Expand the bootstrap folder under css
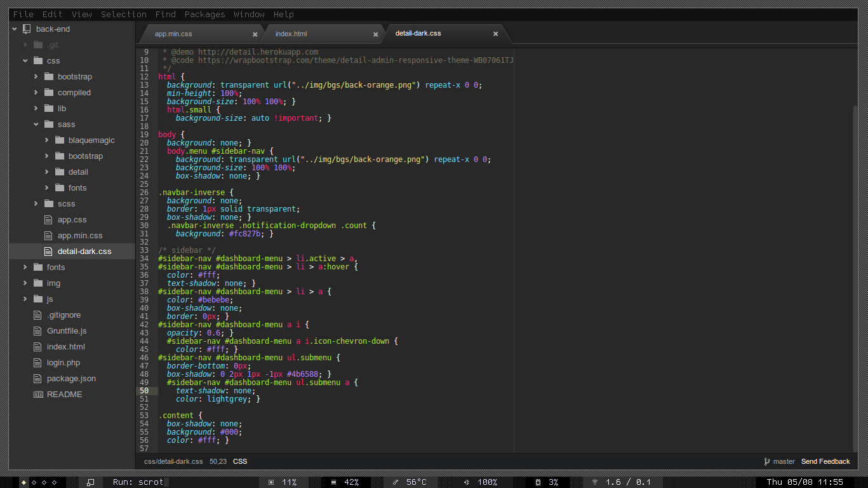The width and height of the screenshot is (868, 488). tap(36, 76)
